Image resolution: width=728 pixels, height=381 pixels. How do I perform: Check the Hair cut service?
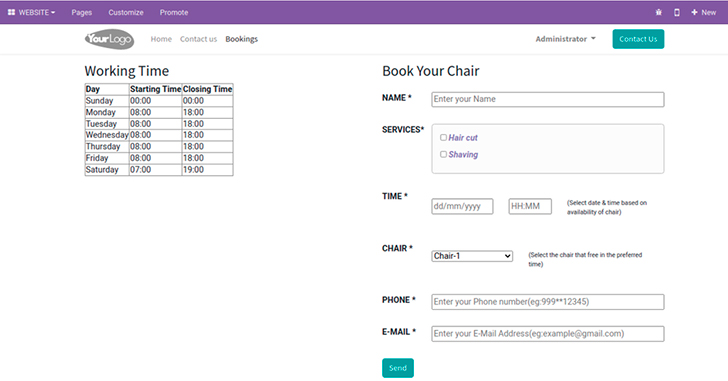(443, 137)
